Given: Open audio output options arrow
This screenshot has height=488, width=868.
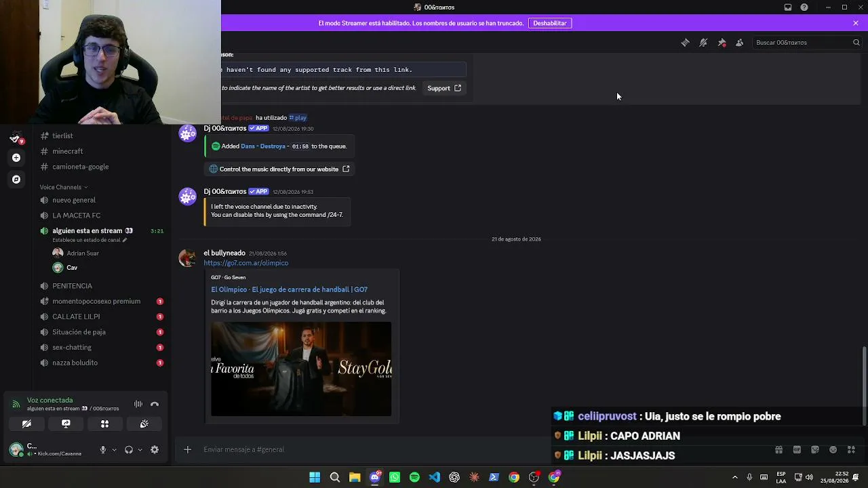Looking at the screenshot, I should 140,450.
